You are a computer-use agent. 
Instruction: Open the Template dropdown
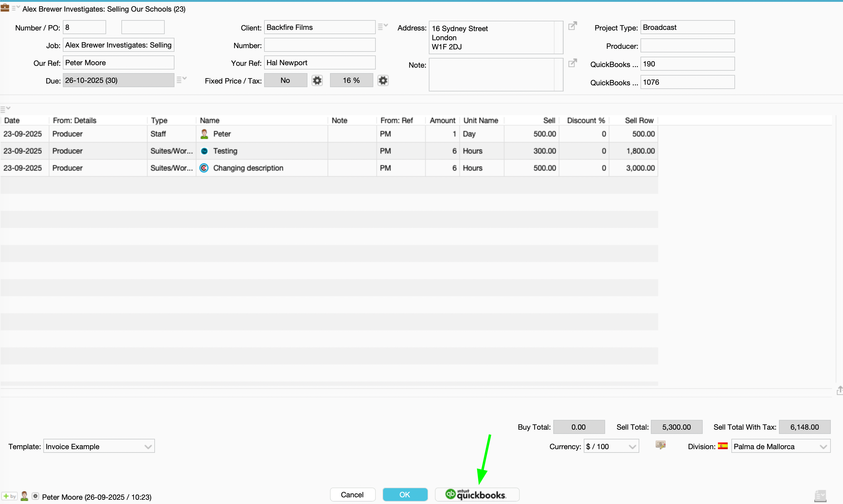click(x=99, y=446)
